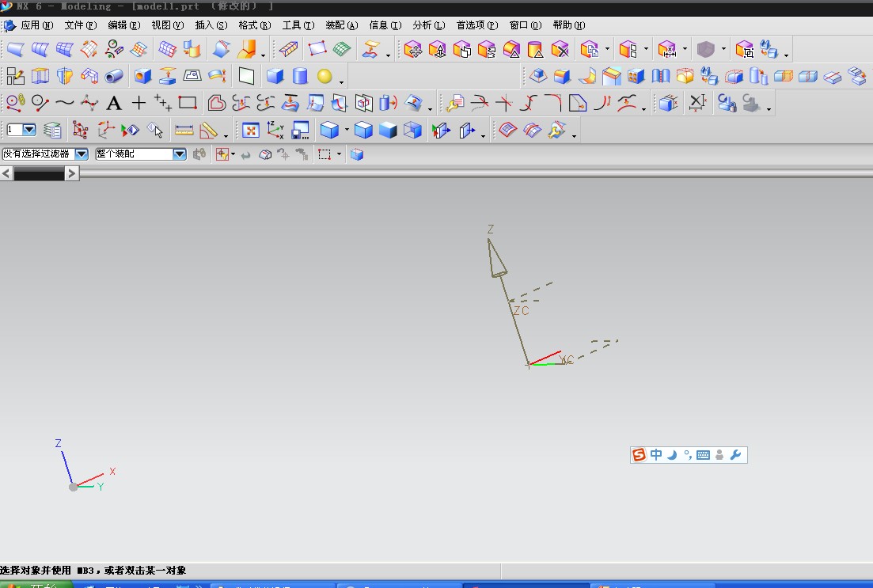Create a Block primitive
This screenshot has height=588, width=873.
coord(275,76)
